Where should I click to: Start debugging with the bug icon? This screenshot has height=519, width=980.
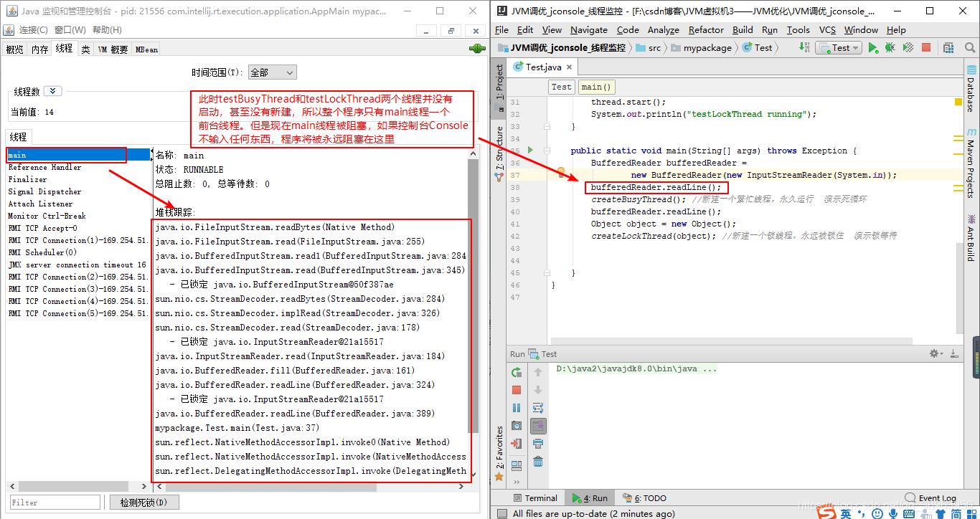pyautogui.click(x=890, y=47)
